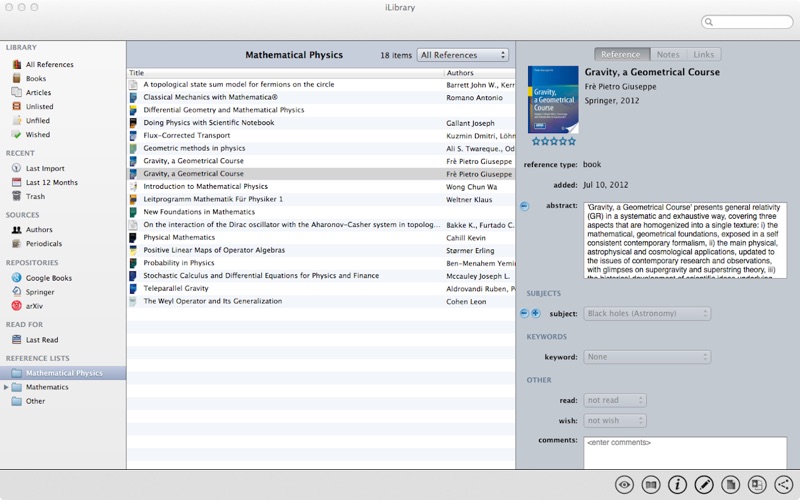Open the Black holes (Astronomy) subject dropdown
This screenshot has height=500, width=800.
(647, 313)
